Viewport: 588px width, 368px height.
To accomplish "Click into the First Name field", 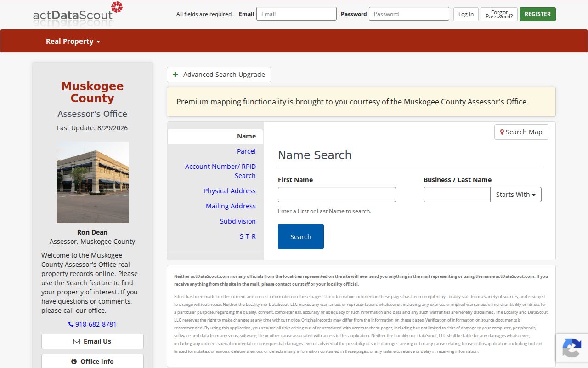I will 337,195.
